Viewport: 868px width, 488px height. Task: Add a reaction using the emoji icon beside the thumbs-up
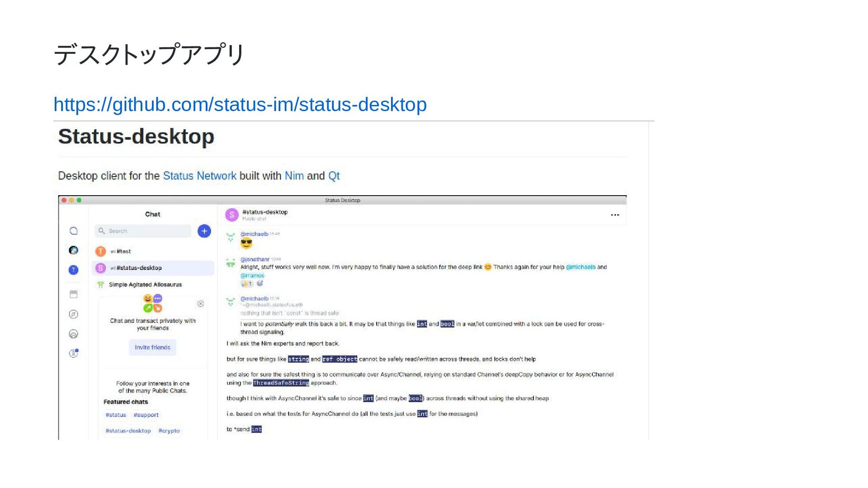coord(260,283)
